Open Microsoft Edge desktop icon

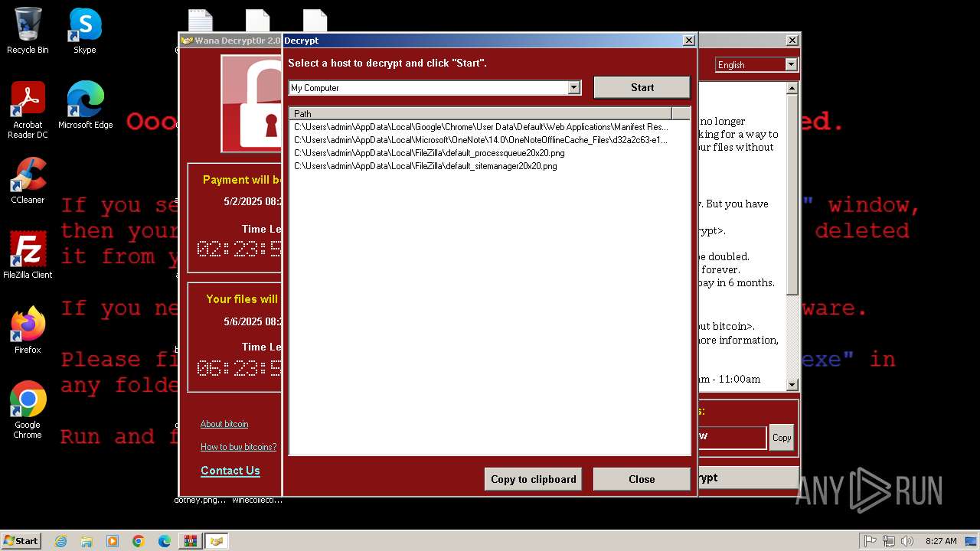pos(85,106)
